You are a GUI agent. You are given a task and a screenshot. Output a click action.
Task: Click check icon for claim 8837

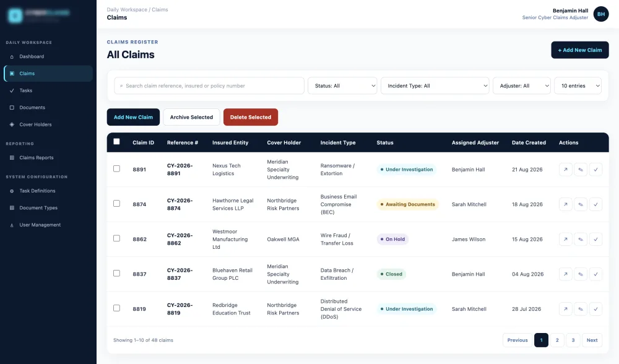(x=595, y=274)
